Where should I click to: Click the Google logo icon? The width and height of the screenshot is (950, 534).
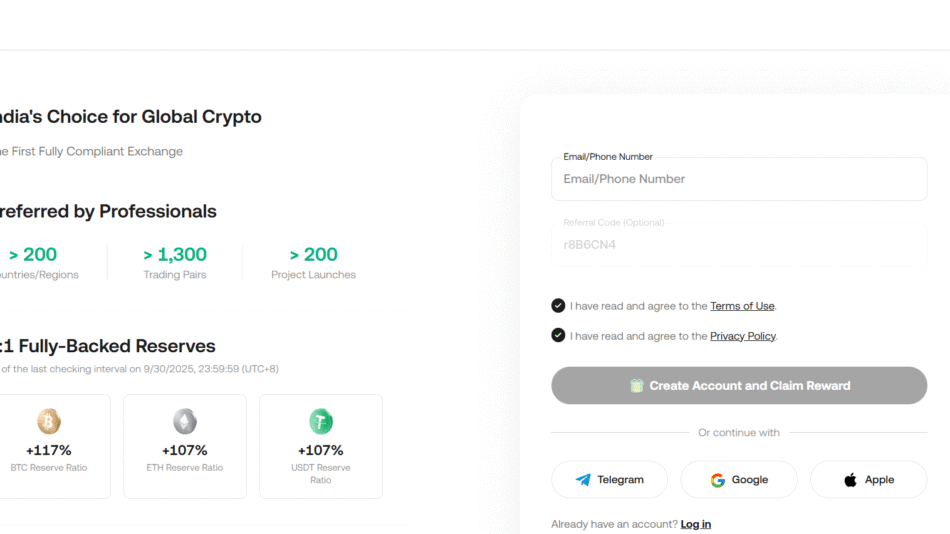pos(718,480)
